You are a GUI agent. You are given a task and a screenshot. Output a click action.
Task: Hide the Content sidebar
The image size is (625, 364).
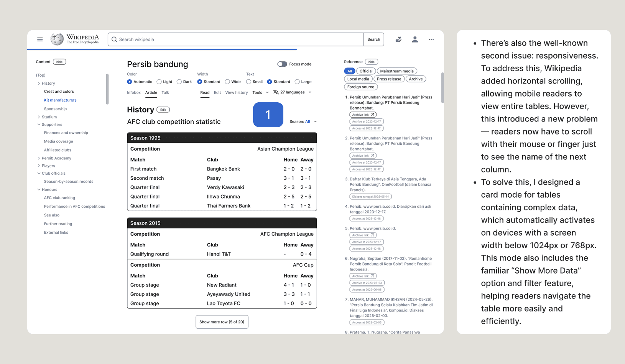[x=59, y=62]
